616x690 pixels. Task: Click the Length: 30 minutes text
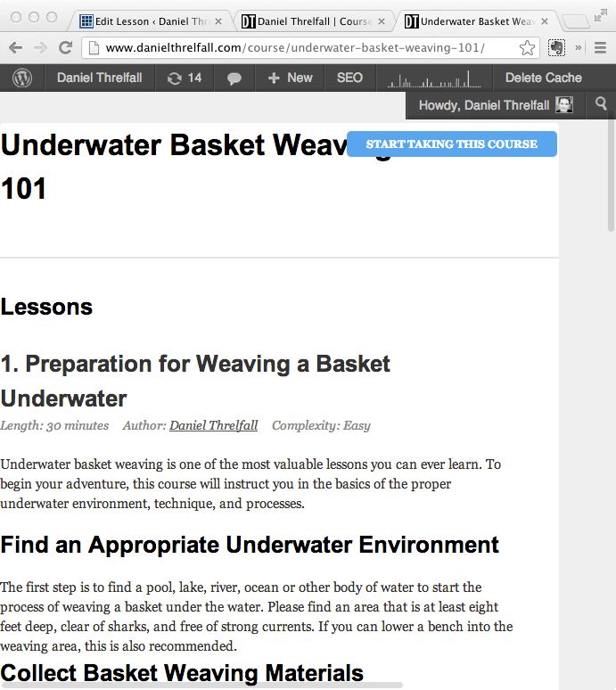[54, 425]
